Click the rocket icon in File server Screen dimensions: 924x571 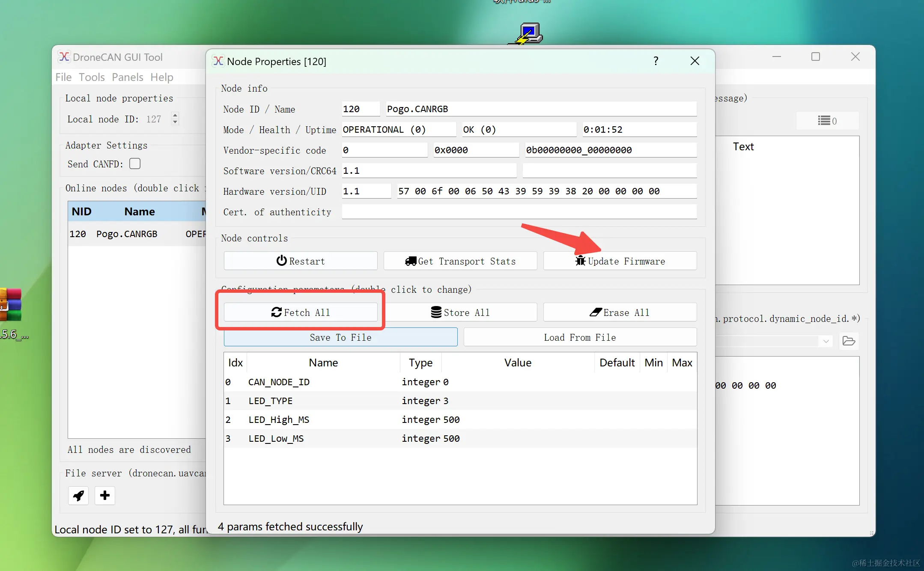78,496
